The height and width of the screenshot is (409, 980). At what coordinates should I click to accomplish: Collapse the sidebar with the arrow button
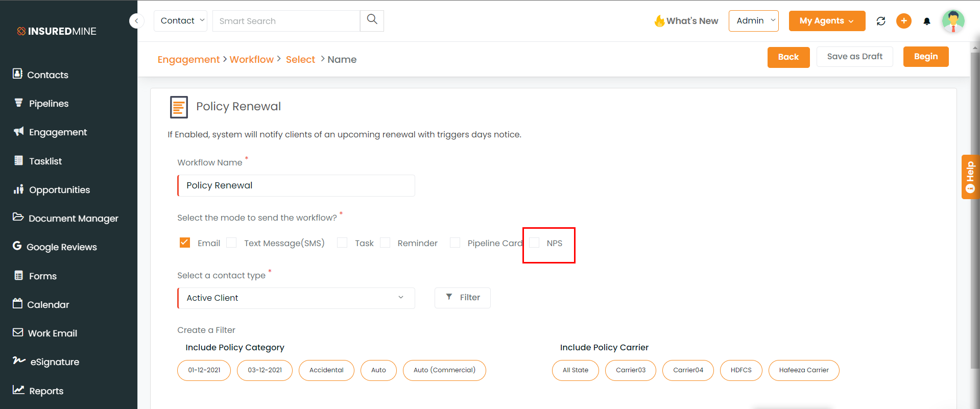(x=136, y=21)
